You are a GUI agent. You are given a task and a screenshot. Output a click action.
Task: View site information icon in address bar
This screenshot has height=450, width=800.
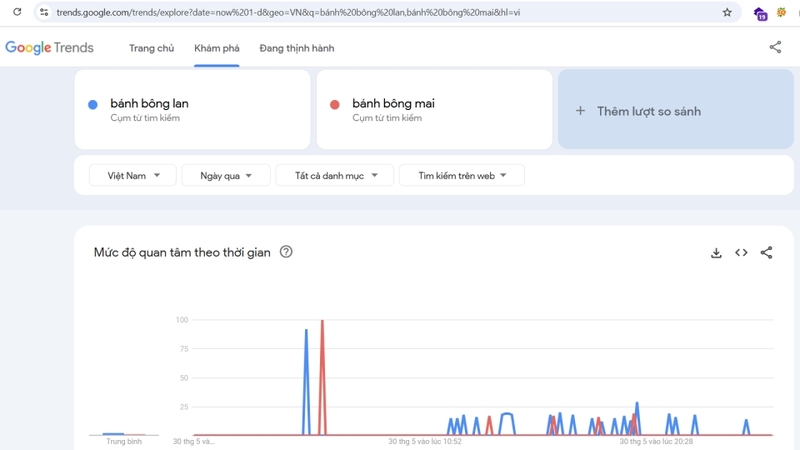click(x=44, y=13)
